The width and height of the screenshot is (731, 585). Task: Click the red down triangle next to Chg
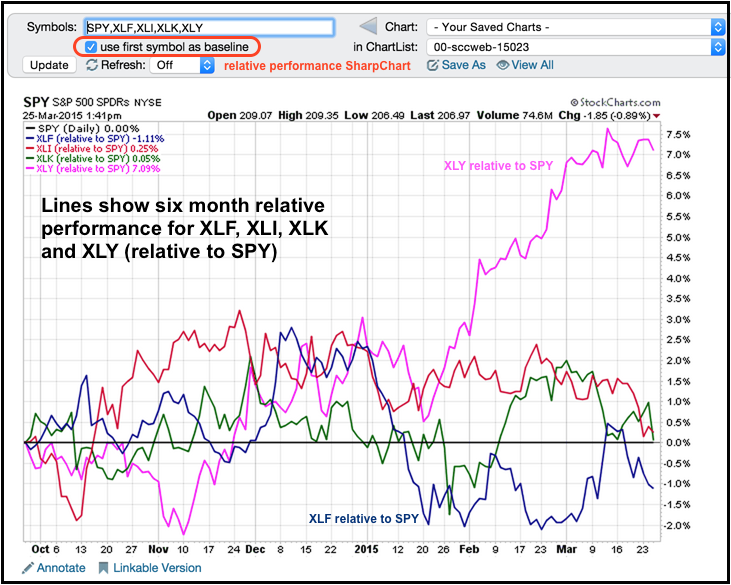pyautogui.click(x=657, y=116)
